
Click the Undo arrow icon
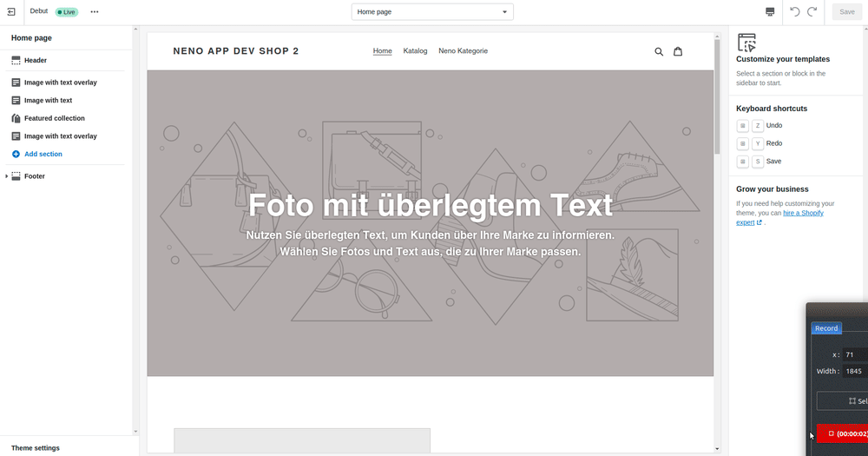pos(794,11)
